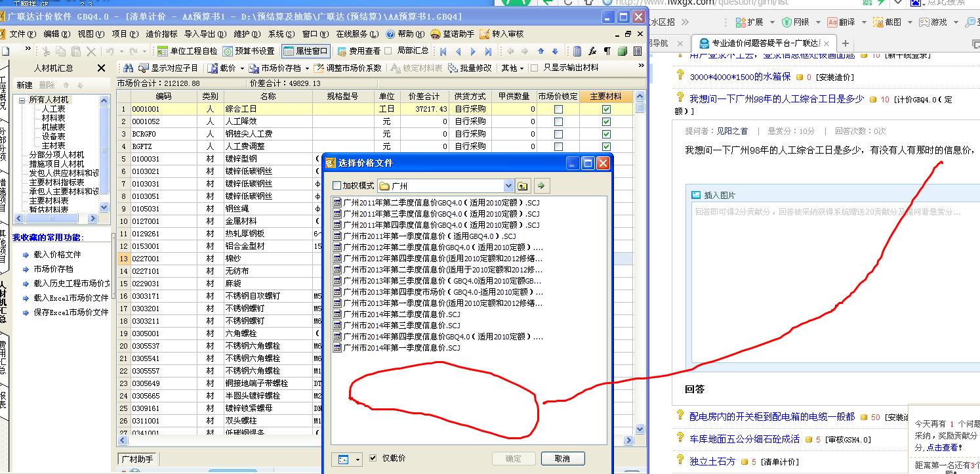980x474 pixels.
Task: Open the 在线服务 menu
Action: [357, 34]
